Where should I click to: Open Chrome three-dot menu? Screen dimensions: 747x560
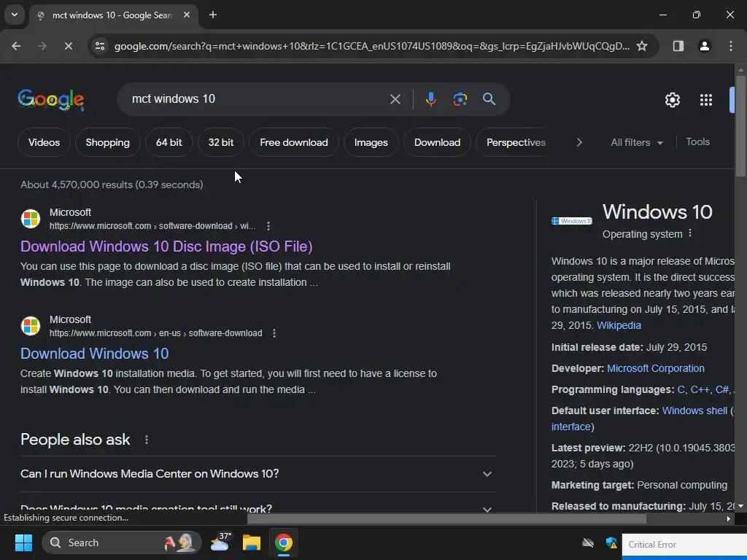[731, 46]
